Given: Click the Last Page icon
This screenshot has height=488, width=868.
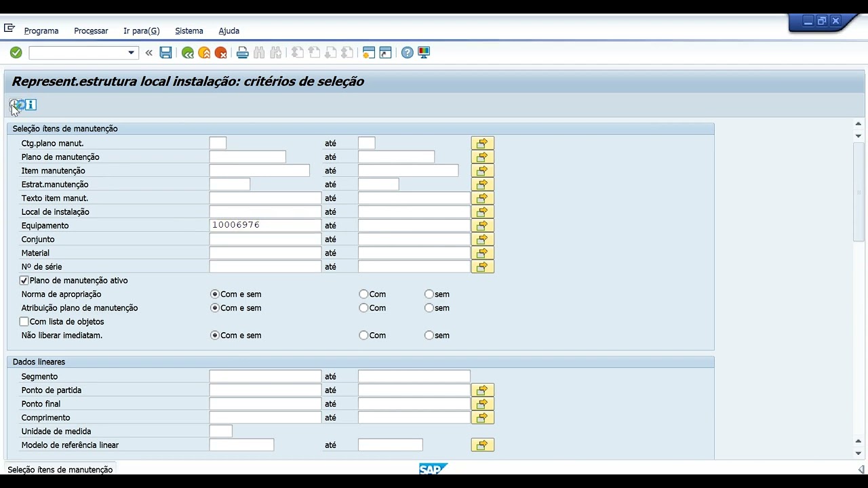Looking at the screenshot, I should coord(347,52).
